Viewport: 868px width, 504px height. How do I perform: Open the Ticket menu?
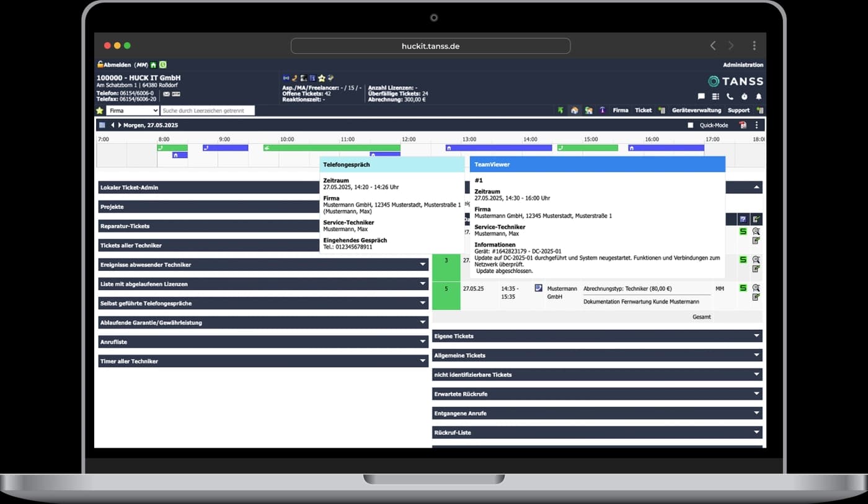pyautogui.click(x=643, y=110)
